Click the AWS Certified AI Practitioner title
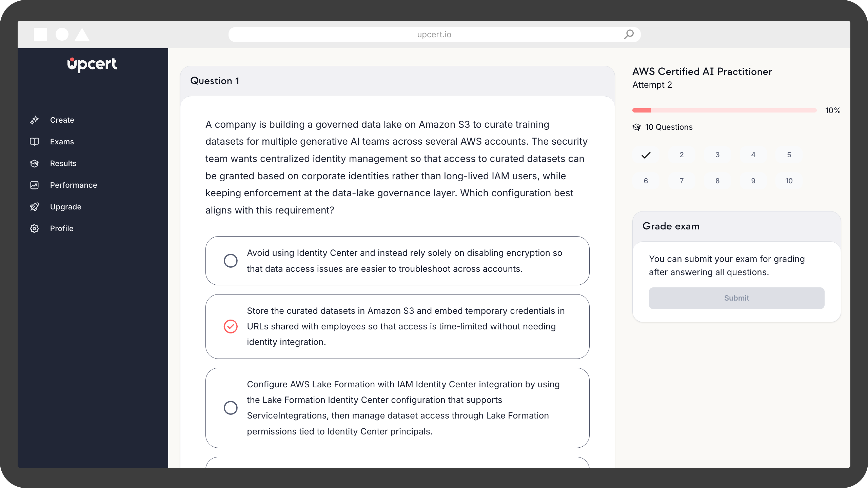 tap(702, 72)
